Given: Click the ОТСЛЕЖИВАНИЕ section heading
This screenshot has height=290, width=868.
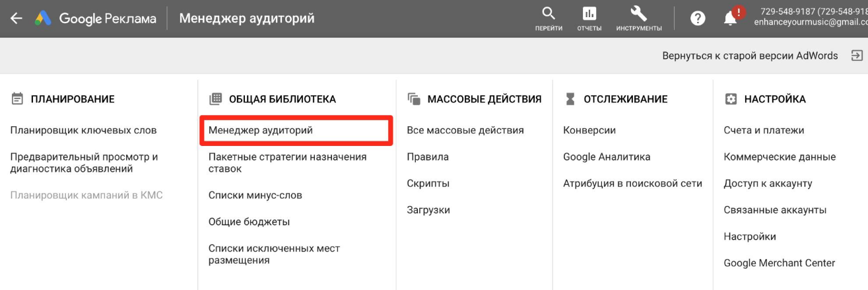Looking at the screenshot, I should (626, 99).
